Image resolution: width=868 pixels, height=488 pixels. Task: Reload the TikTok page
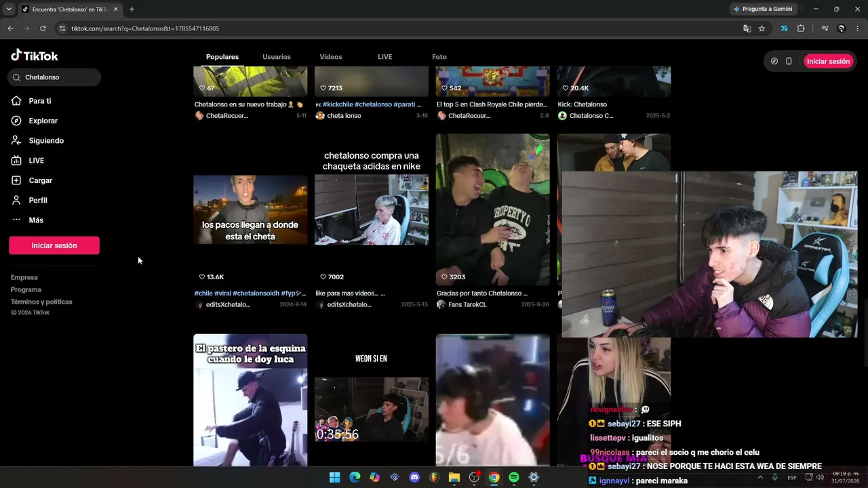(x=43, y=28)
